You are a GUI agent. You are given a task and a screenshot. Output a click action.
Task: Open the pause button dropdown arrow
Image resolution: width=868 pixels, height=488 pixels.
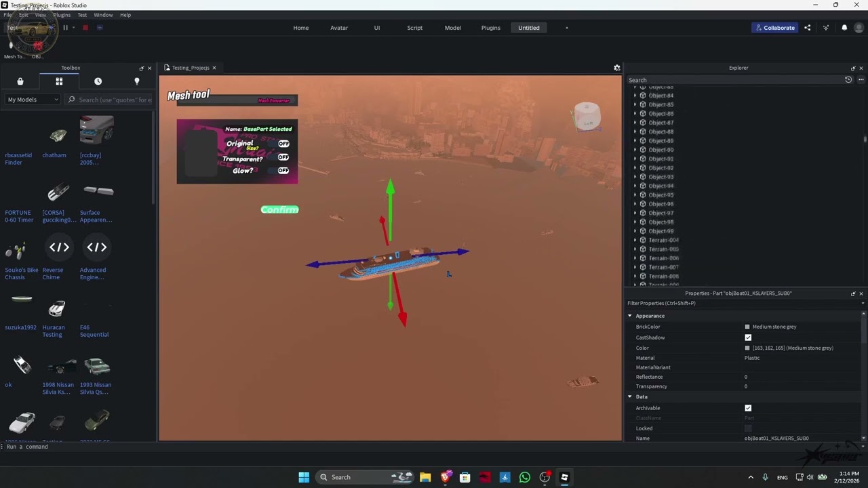tap(73, 28)
